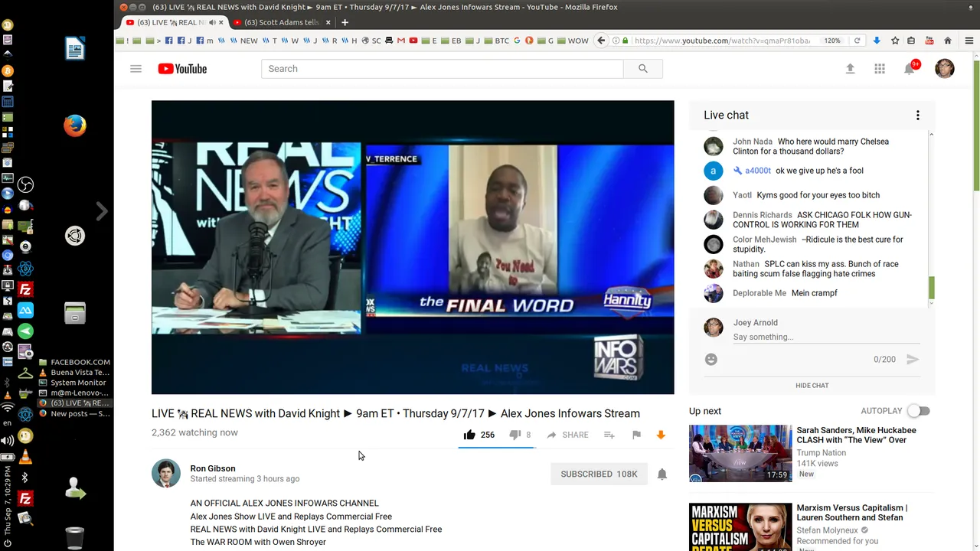Open the volume speaker tray icon
Screen dimensions: 980x551
(8, 441)
